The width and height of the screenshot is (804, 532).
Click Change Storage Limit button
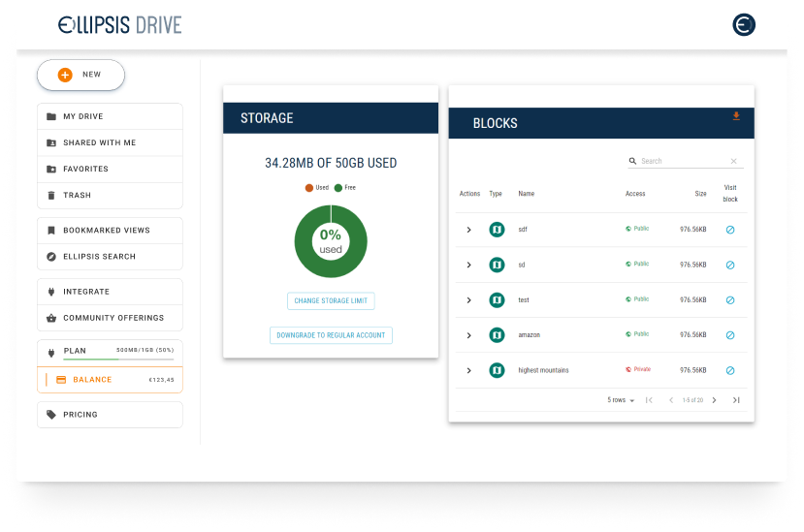pos(331,300)
